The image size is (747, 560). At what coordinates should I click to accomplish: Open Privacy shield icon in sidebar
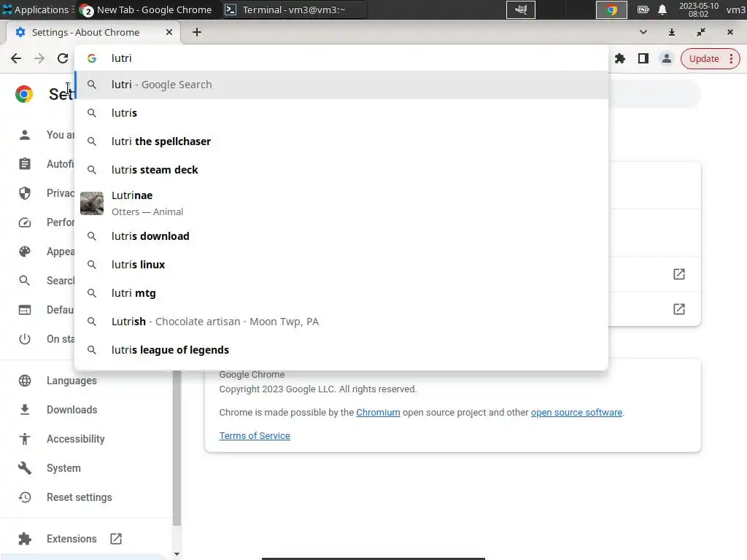[x=25, y=192]
